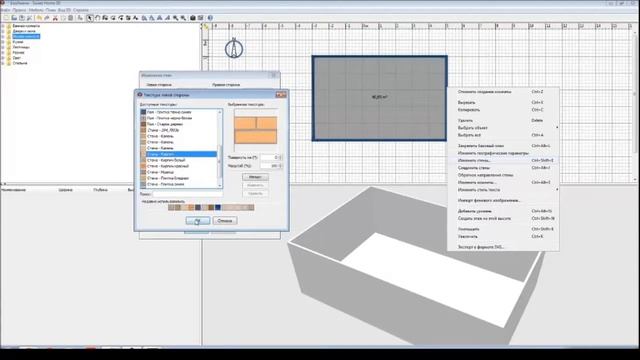Select the highlighted catalog folder in tree

pyautogui.click(x=26, y=36)
